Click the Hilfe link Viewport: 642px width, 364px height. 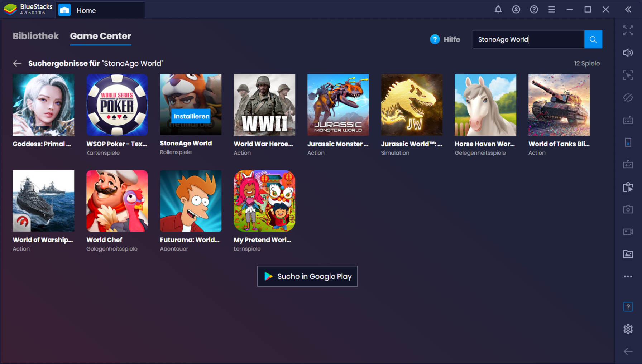tap(452, 39)
